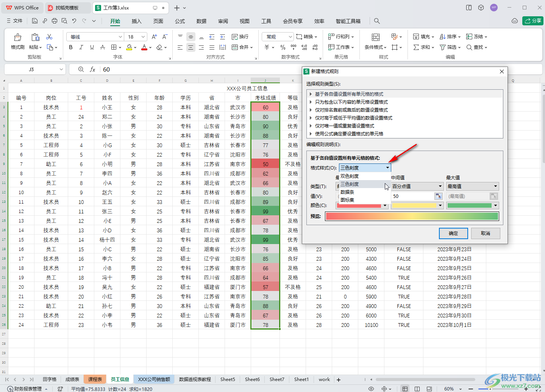Image resolution: width=545 pixels, height=392 pixels.
Task: Click the fx insert function icon
Action: click(92, 69)
